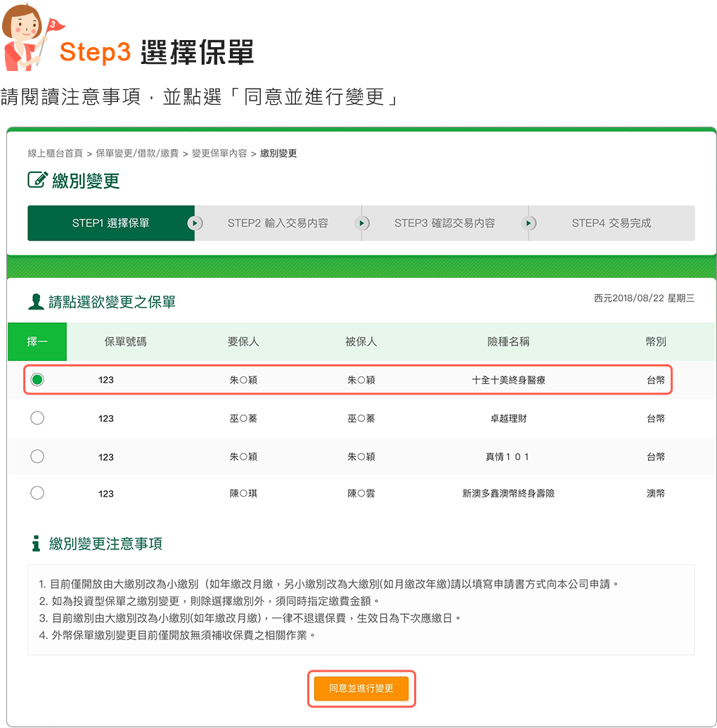Viewport: 717px width, 728px height.
Task: Click insured name 陳○雲
Action: [361, 494]
